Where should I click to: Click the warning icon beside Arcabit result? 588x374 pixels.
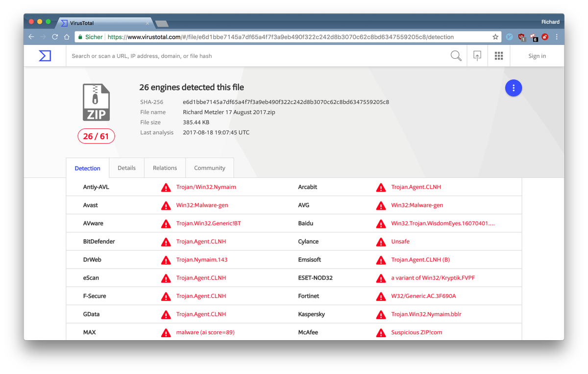(x=381, y=187)
